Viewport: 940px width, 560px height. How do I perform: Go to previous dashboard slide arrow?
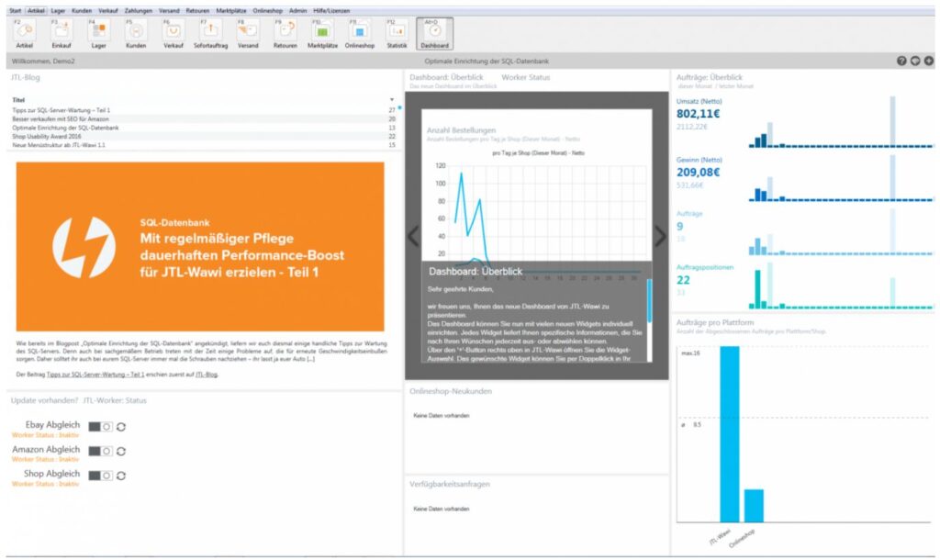413,236
